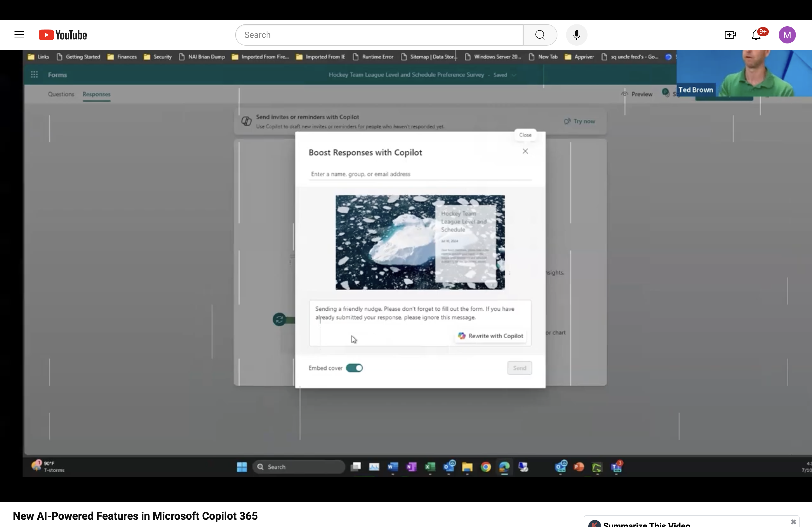Click Rewrite with Copilot
Image resolution: width=812 pixels, height=527 pixels.
tap(490, 336)
